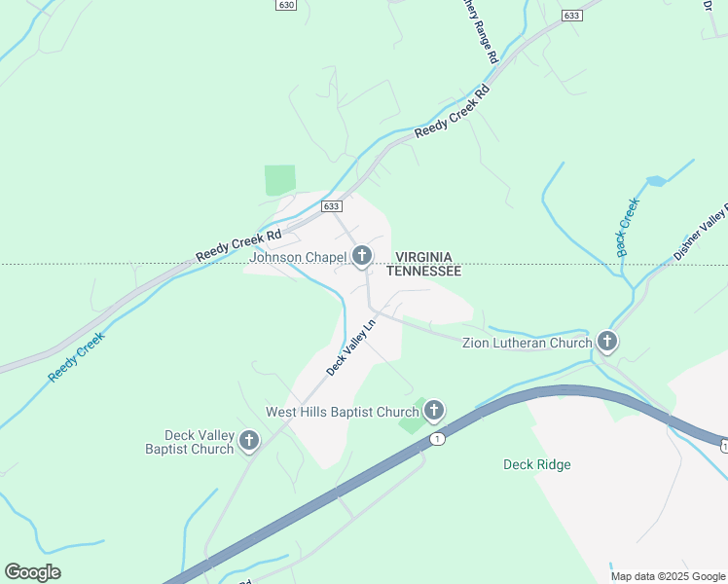Select the Zion Lutheran Church pin icon
The height and width of the screenshot is (584, 728).
click(606, 342)
